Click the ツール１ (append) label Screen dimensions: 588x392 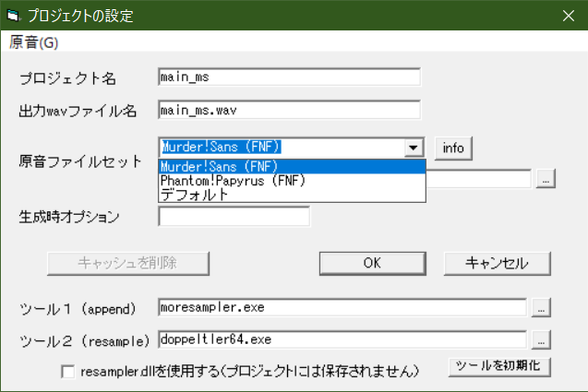pos(78,309)
